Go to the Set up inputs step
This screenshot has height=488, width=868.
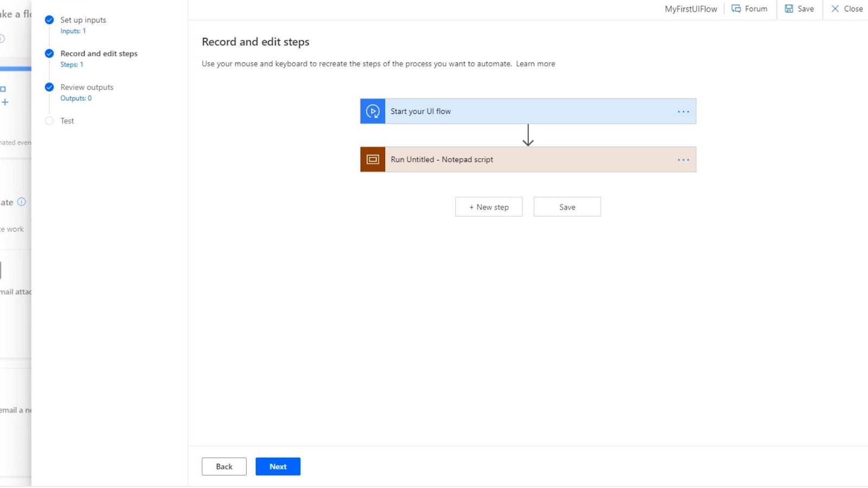pyautogui.click(x=83, y=20)
